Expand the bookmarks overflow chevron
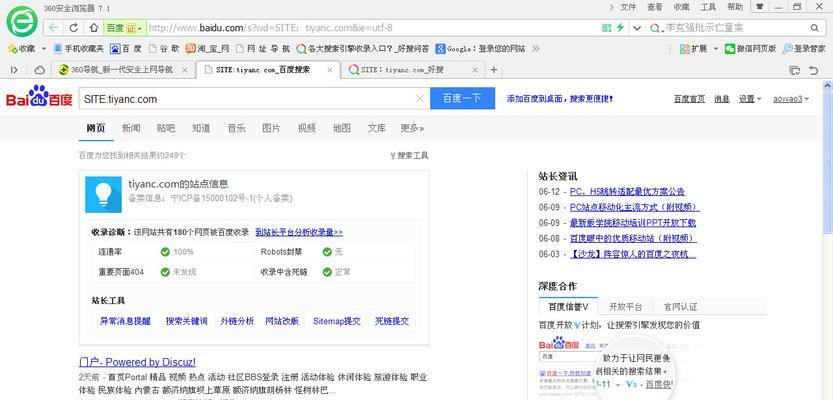The height and width of the screenshot is (400, 833). (x=536, y=48)
